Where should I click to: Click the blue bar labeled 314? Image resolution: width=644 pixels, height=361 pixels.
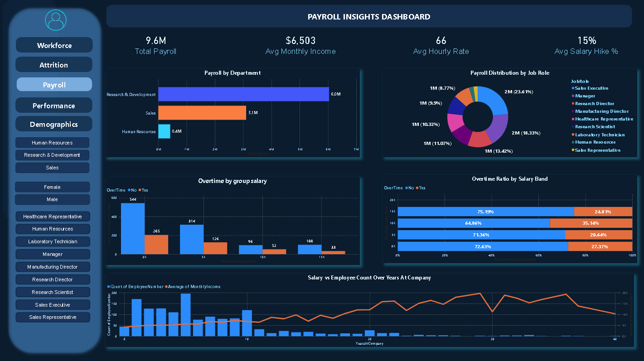point(192,239)
